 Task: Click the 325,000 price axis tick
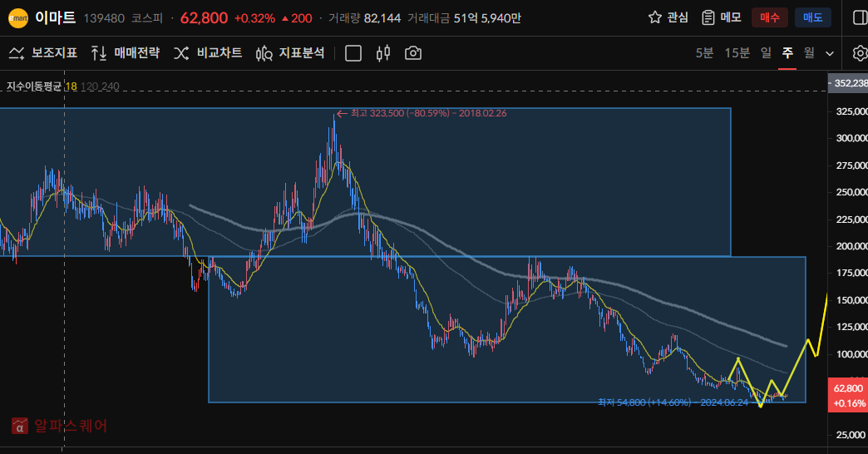coord(851,111)
